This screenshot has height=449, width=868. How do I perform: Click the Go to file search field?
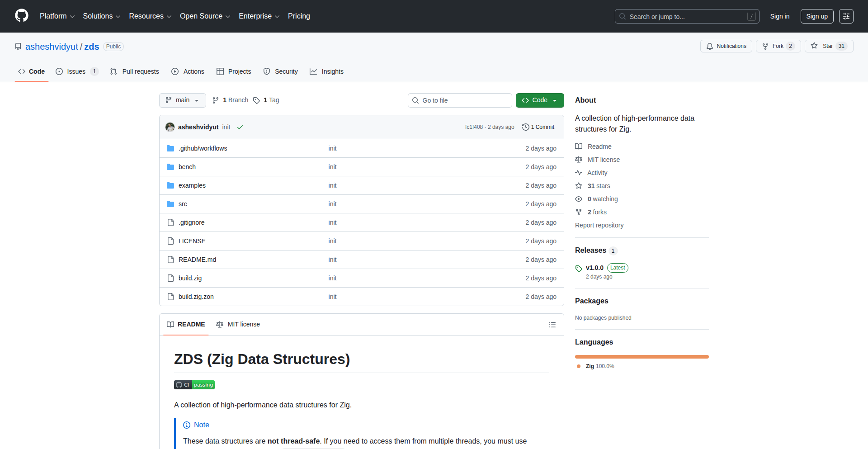click(x=460, y=100)
